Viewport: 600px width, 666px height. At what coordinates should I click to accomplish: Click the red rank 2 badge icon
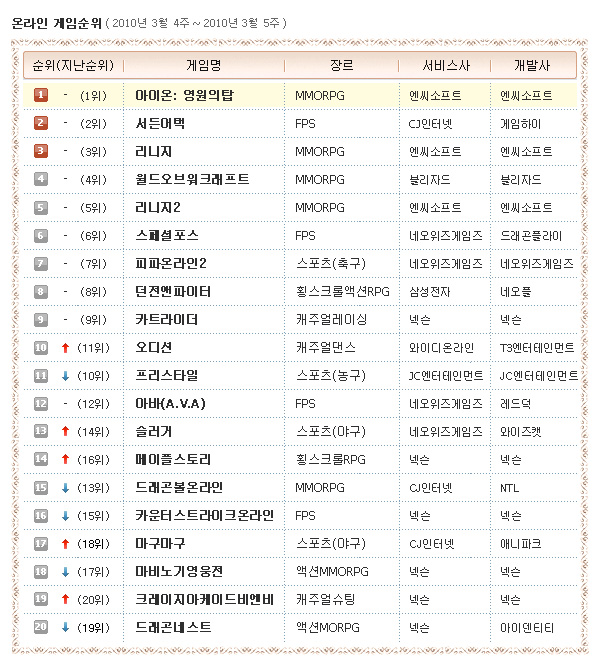pyautogui.click(x=41, y=123)
